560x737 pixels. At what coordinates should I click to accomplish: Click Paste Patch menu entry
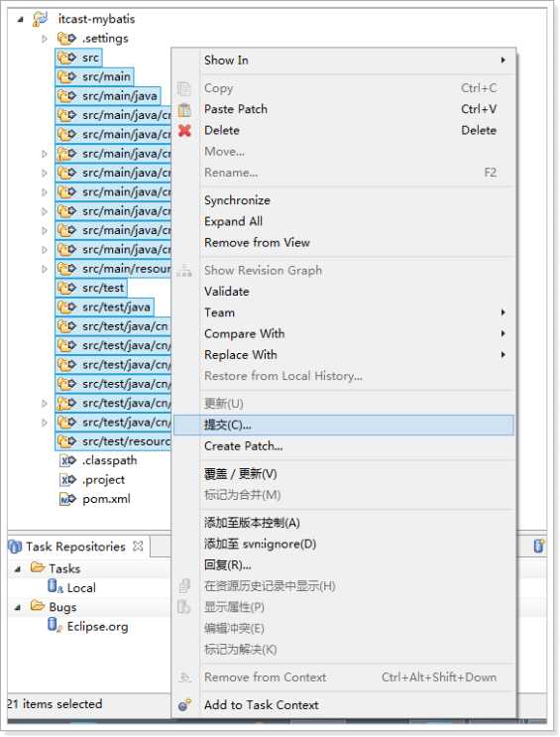(344, 109)
